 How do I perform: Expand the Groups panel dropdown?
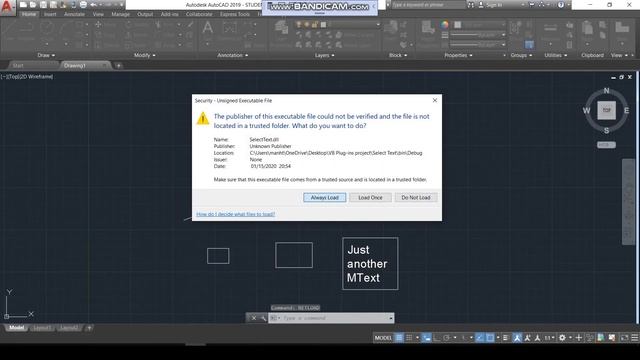tap(521, 55)
